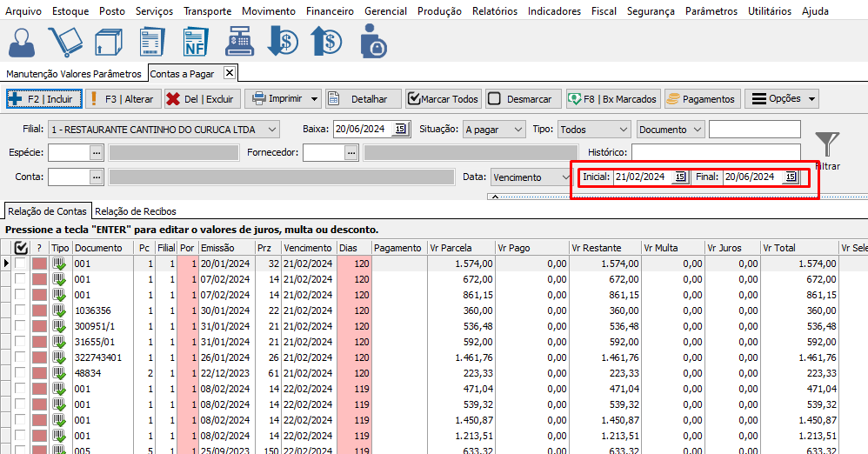Image resolution: width=868 pixels, height=454 pixels.
Task: Click the dollar up-arrow icon
Action: [326, 42]
